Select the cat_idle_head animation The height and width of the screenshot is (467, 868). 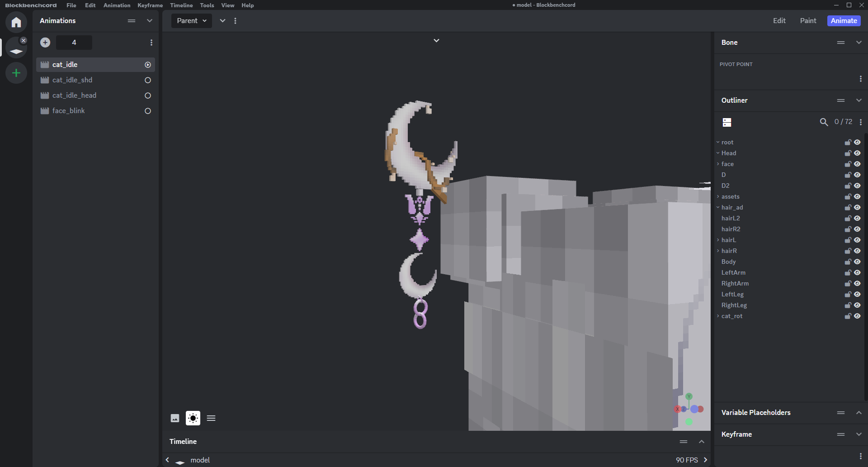click(x=74, y=95)
